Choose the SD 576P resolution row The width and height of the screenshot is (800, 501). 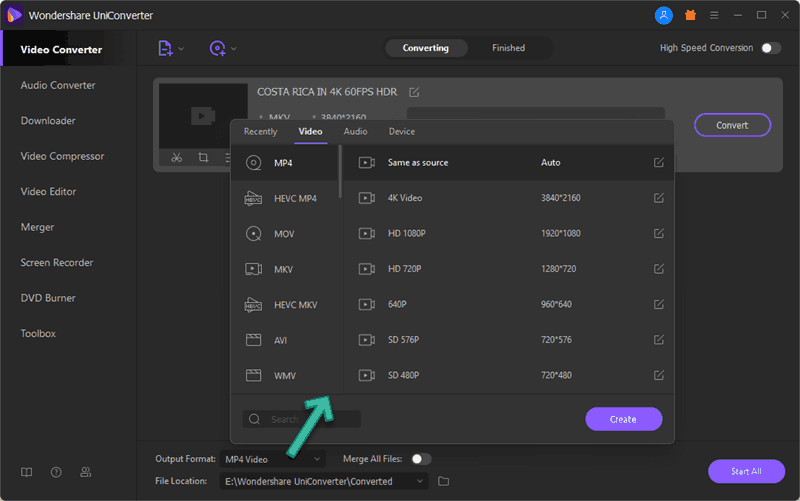(x=509, y=340)
